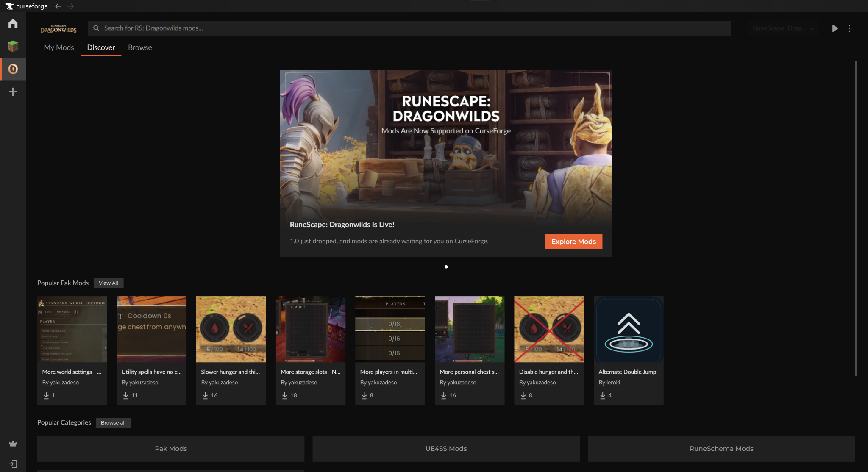This screenshot has height=472, width=868.
Task: Open the Alternate Double Jump thumbnail
Action: click(x=629, y=329)
